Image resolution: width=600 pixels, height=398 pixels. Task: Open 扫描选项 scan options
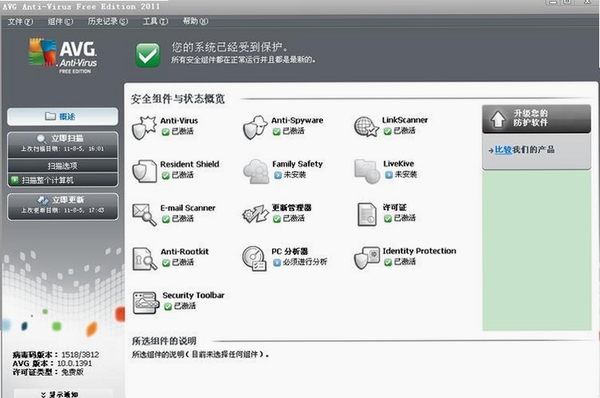point(63,166)
